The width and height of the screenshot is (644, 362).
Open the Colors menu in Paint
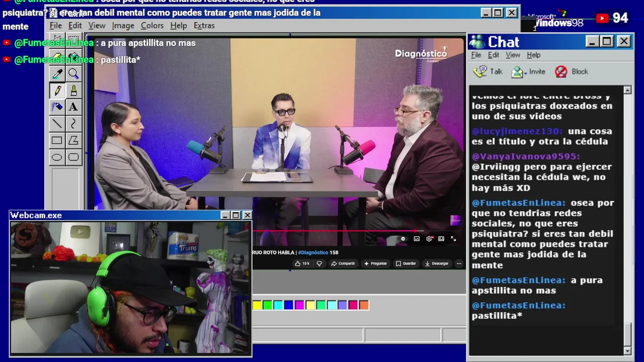pos(152,26)
